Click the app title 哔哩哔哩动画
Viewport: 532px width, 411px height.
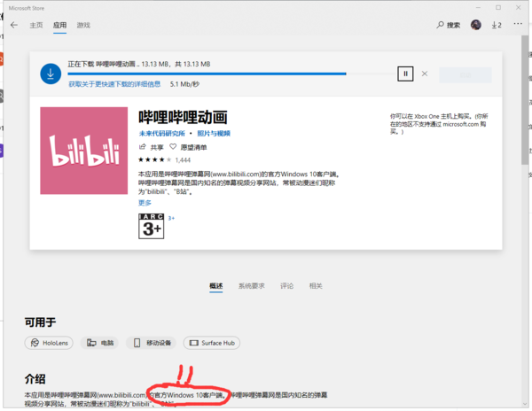183,117
